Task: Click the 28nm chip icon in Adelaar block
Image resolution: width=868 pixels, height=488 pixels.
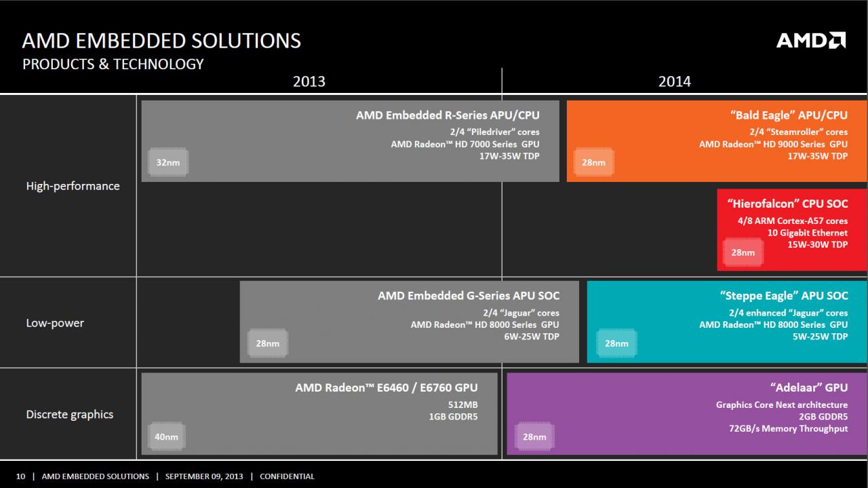Action: coord(534,436)
